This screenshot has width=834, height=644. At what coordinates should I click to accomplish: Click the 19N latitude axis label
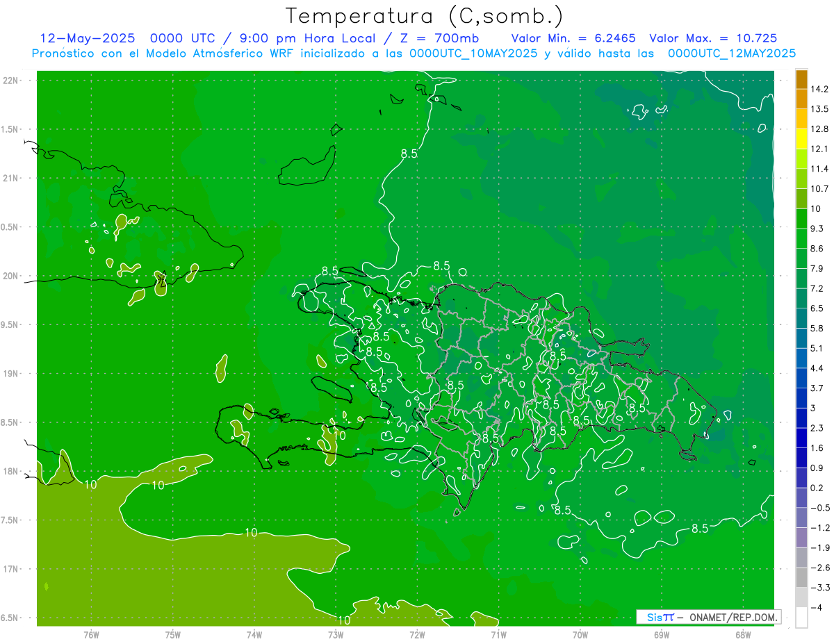(10, 374)
